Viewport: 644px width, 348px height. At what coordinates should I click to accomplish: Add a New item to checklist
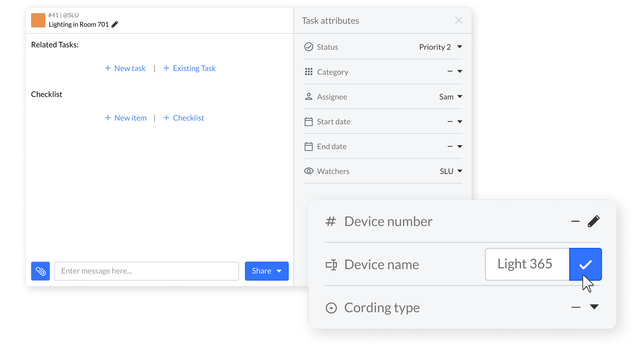click(126, 118)
